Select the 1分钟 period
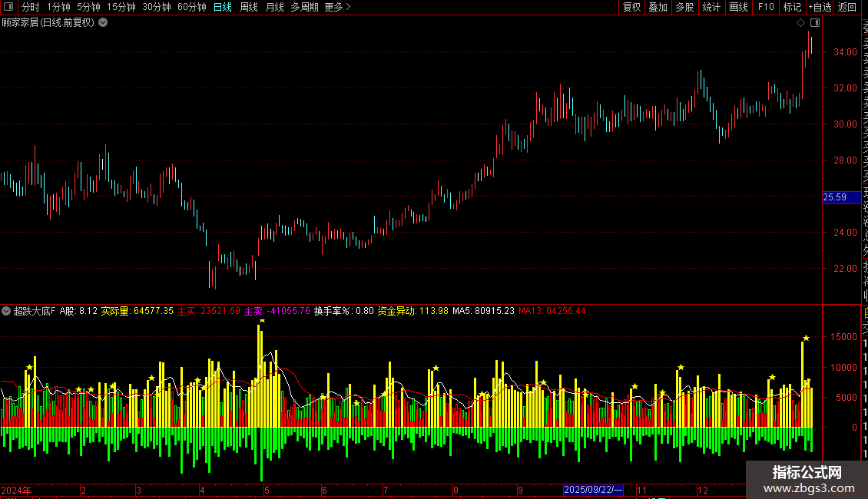The height and width of the screenshot is (499, 868). tap(58, 7)
